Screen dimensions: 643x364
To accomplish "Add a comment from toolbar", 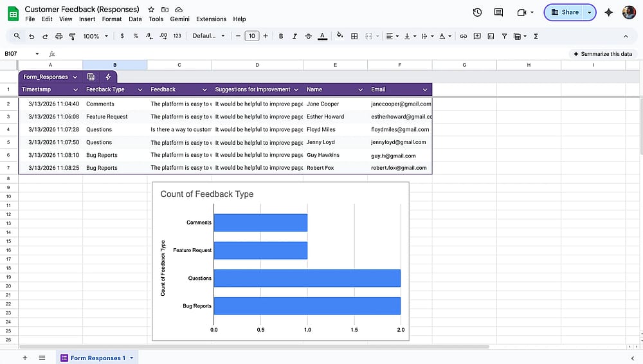I will pyautogui.click(x=477, y=36).
